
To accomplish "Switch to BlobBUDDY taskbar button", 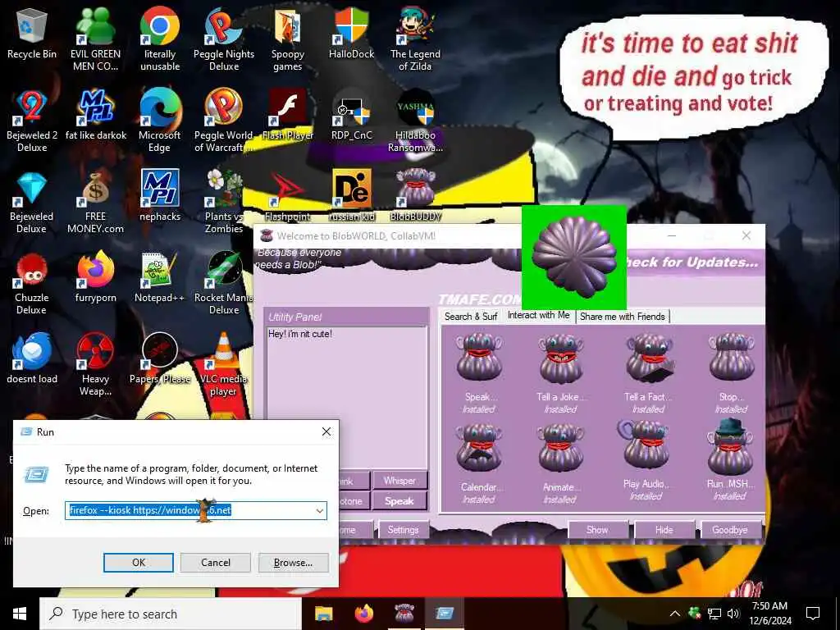I will tap(404, 614).
